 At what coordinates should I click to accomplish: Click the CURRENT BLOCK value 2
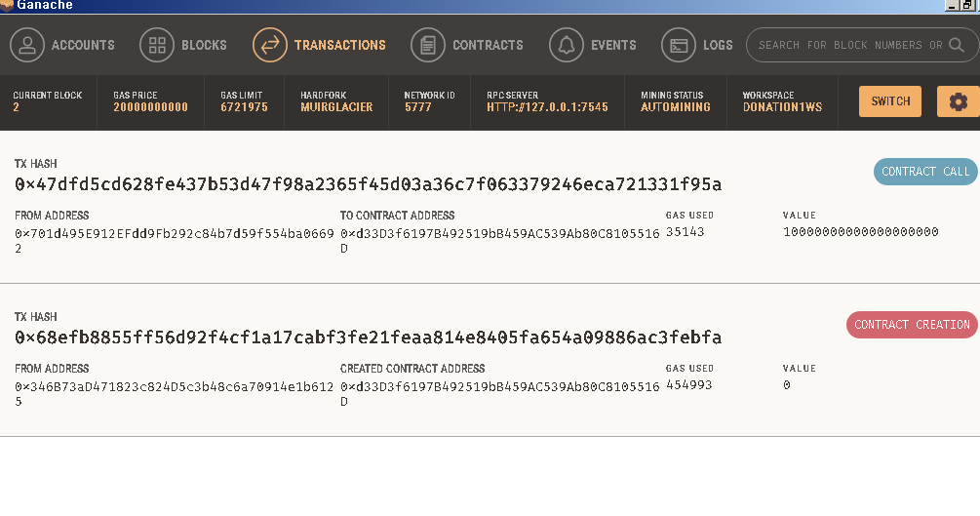17,107
